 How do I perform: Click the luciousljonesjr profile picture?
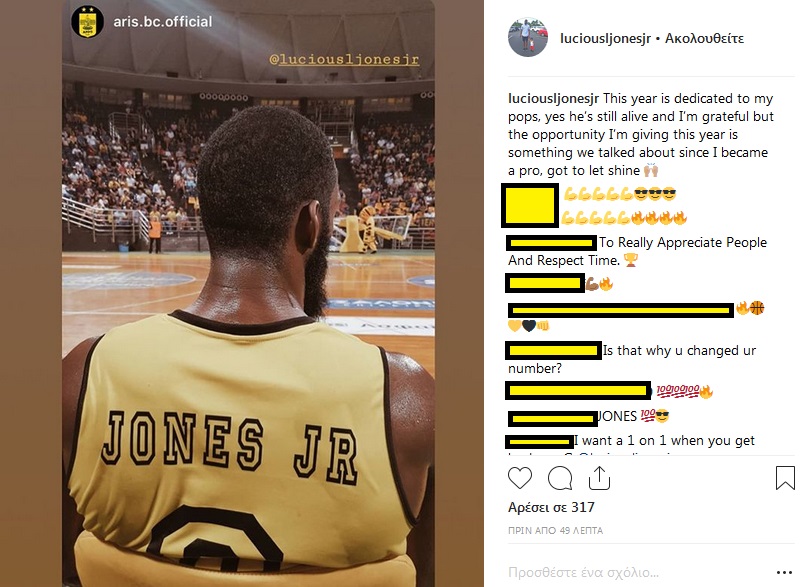528,38
